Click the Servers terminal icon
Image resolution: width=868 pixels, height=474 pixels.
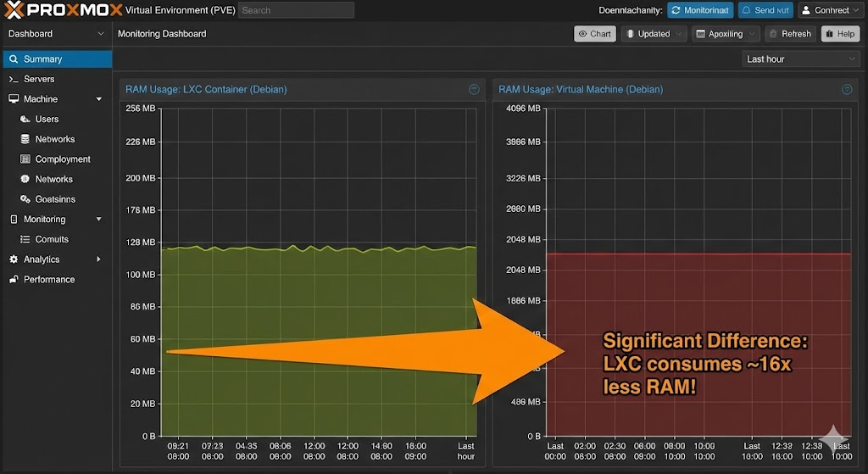click(14, 79)
